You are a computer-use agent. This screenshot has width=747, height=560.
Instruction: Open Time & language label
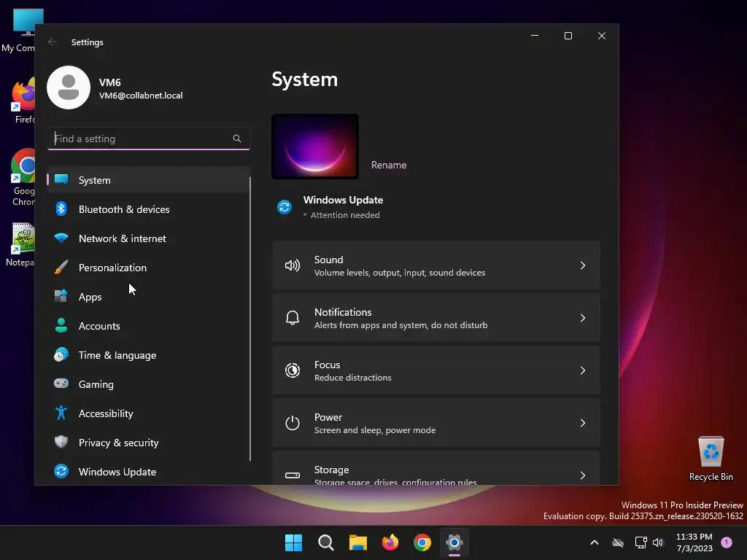click(x=117, y=355)
